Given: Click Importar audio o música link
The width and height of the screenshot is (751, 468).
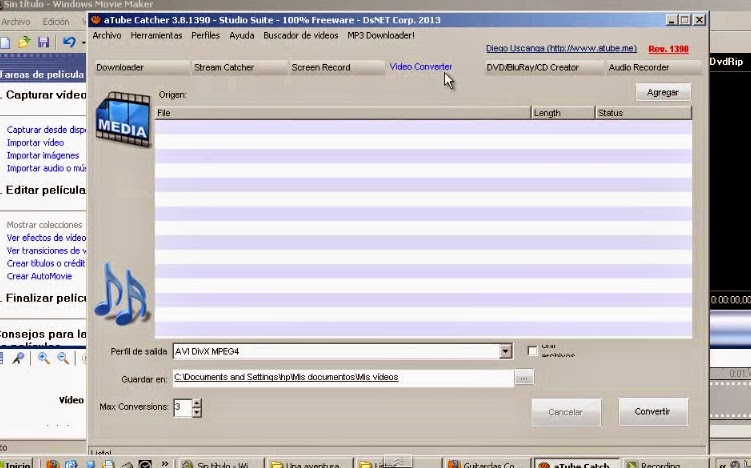Looking at the screenshot, I should tap(46, 168).
